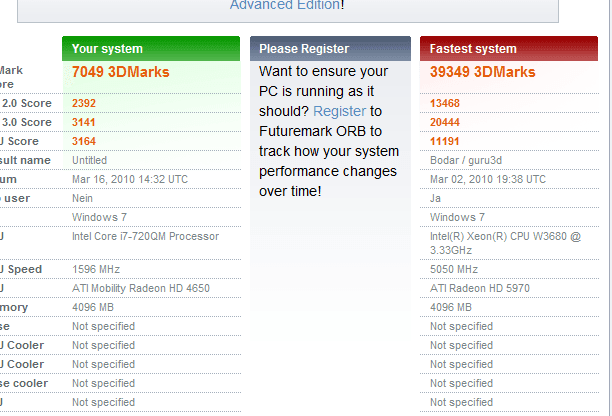Click the 3164 score under Your system
Viewport: 612px width, 416px height.
(x=84, y=141)
